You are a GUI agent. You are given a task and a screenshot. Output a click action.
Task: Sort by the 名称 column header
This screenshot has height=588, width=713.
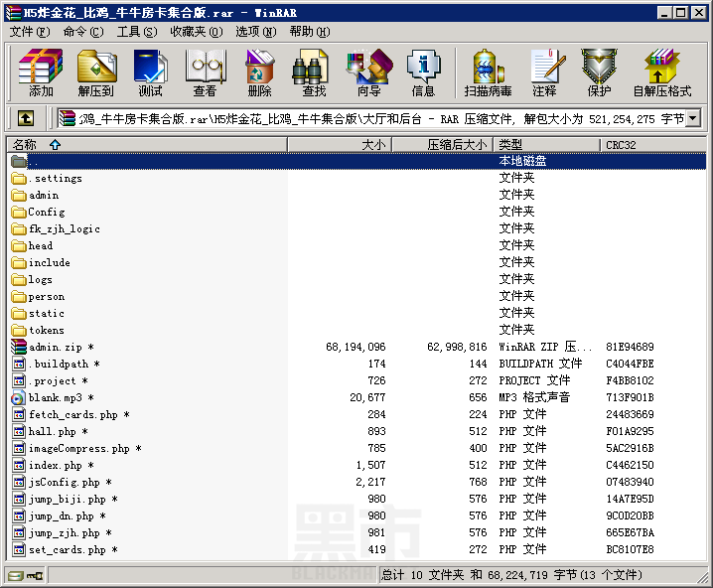(x=147, y=145)
